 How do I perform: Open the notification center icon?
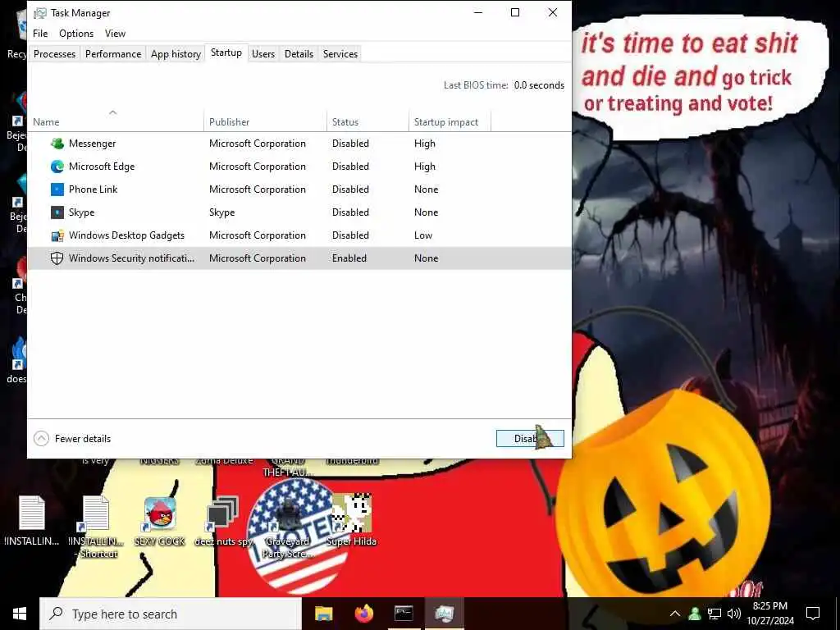pos(813,614)
